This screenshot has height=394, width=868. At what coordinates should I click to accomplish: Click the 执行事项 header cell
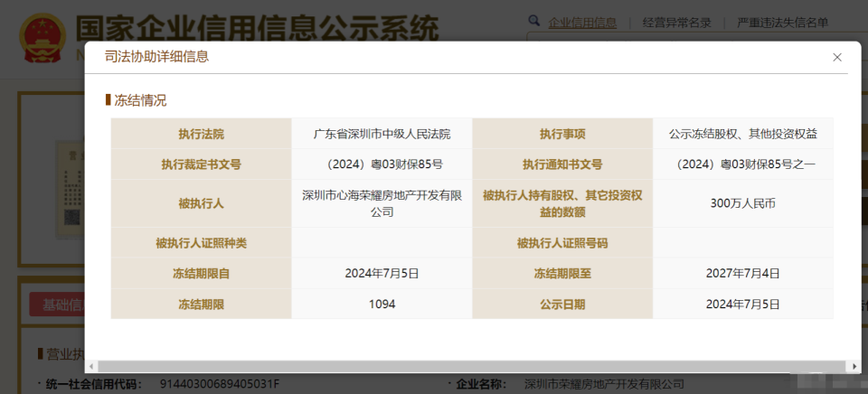[562, 134]
